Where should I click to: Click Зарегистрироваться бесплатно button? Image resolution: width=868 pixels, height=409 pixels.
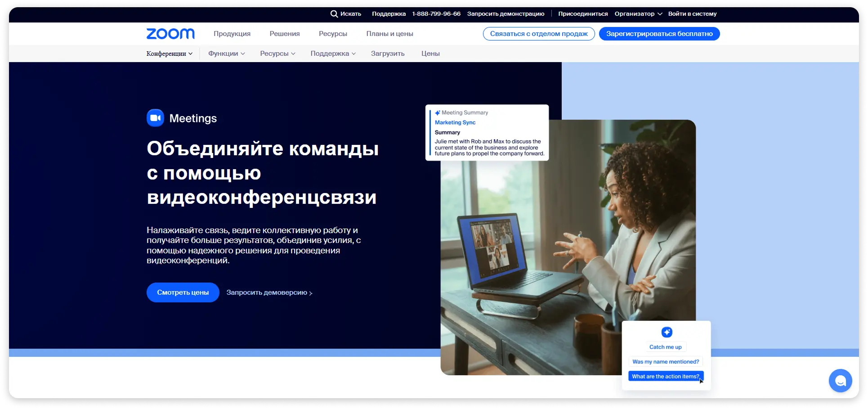tap(659, 34)
